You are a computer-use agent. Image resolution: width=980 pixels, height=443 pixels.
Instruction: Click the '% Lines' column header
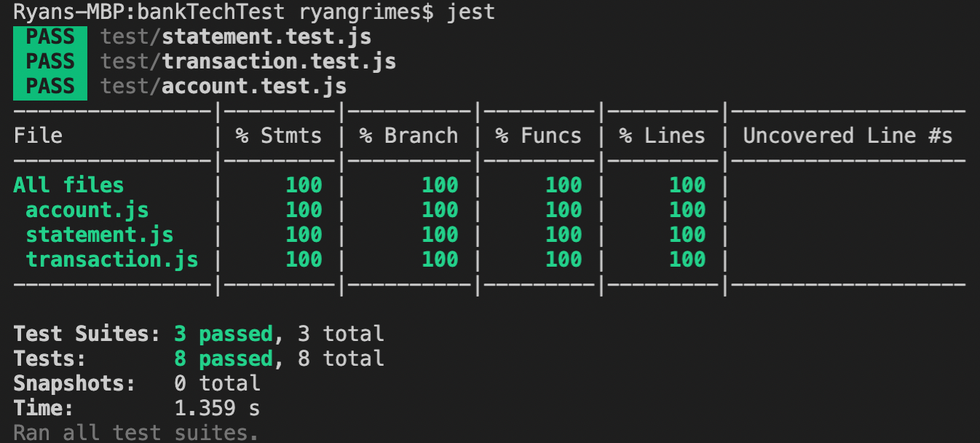(x=662, y=136)
